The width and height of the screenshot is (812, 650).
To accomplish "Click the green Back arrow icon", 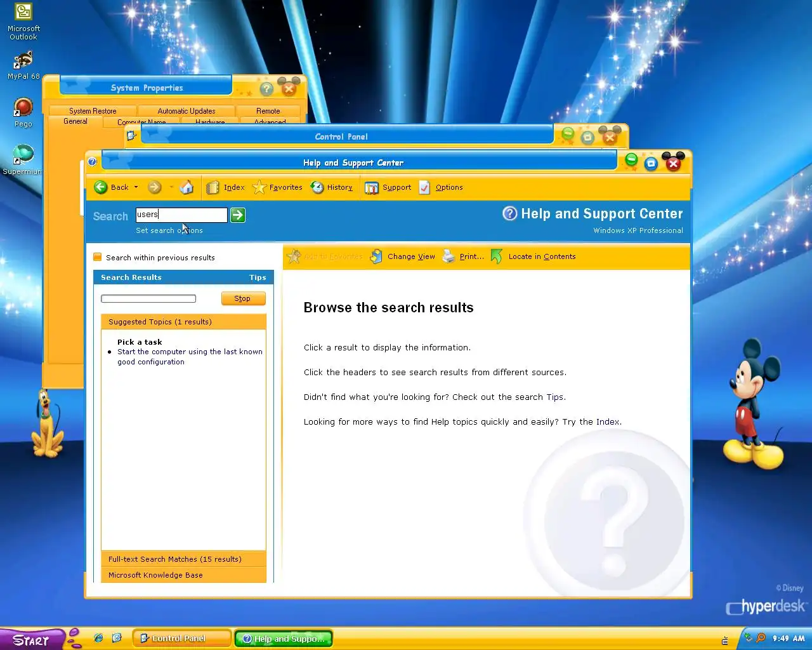I will [100, 187].
